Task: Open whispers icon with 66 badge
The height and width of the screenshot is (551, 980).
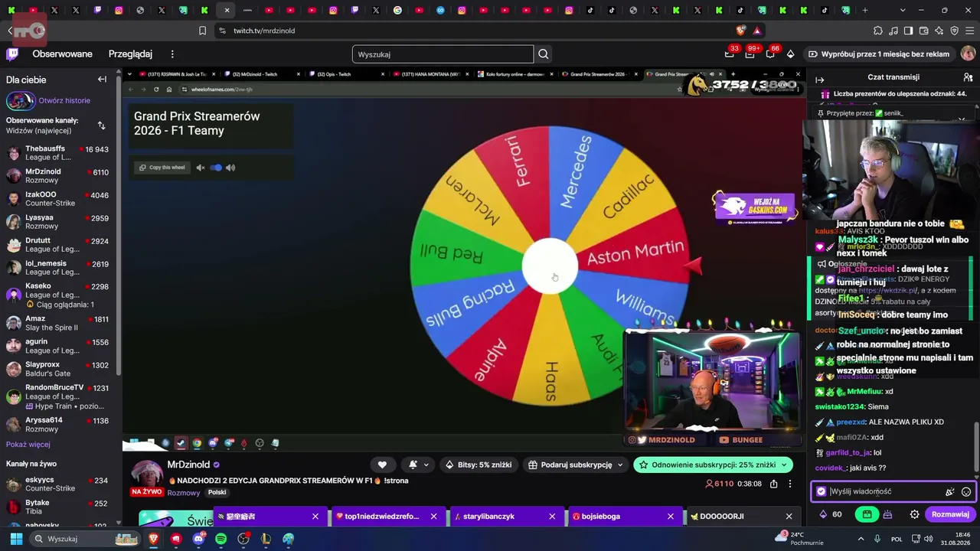Action: 770,54
